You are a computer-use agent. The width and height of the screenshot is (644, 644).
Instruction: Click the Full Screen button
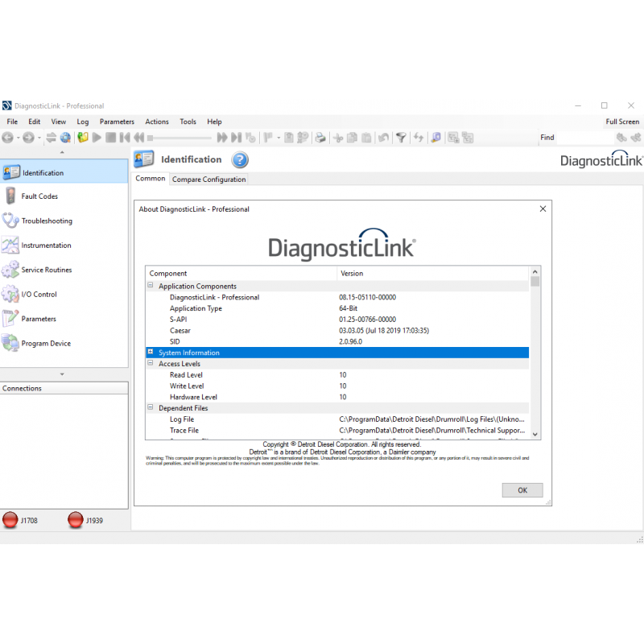pyautogui.click(x=622, y=122)
